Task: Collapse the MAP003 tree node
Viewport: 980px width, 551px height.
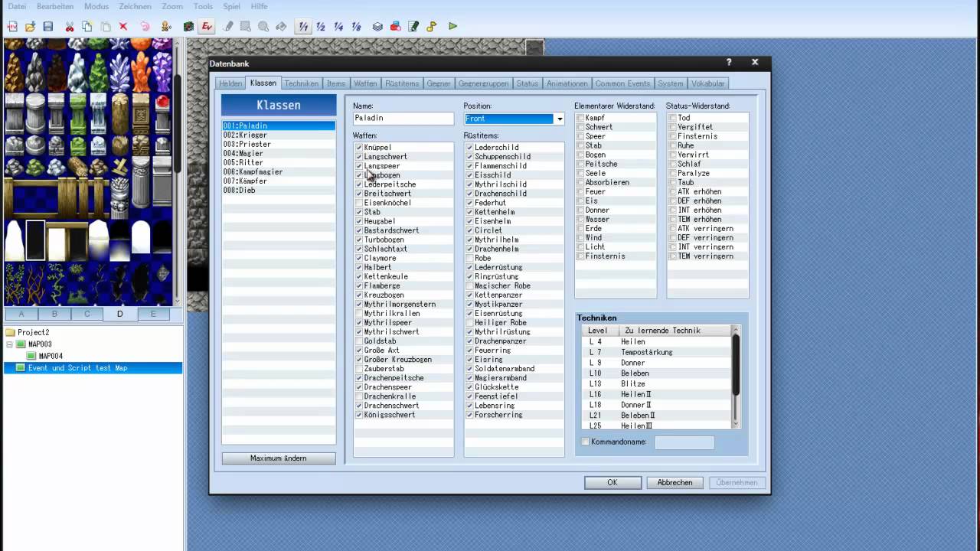Action: (x=9, y=344)
